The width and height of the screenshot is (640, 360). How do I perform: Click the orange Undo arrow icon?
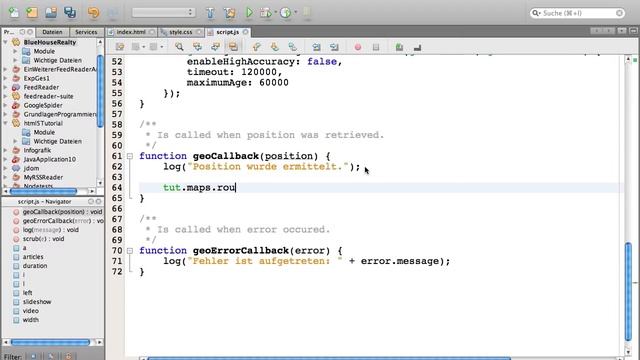[x=93, y=13]
